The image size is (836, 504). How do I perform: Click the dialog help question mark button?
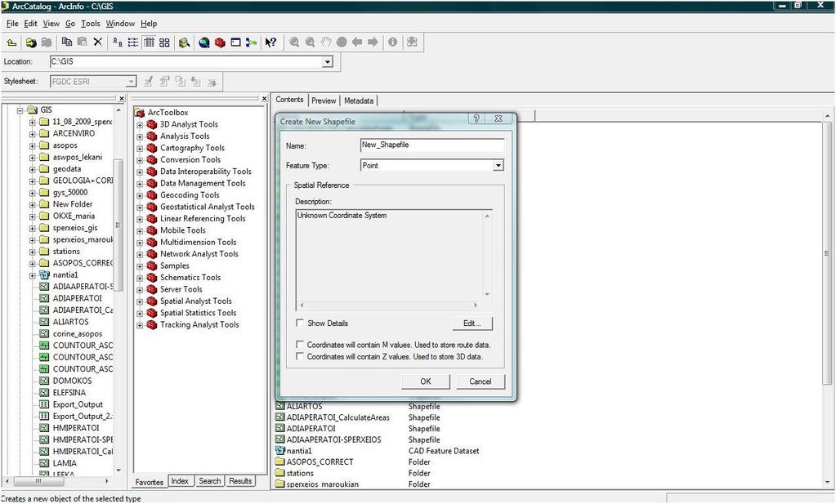coord(476,118)
